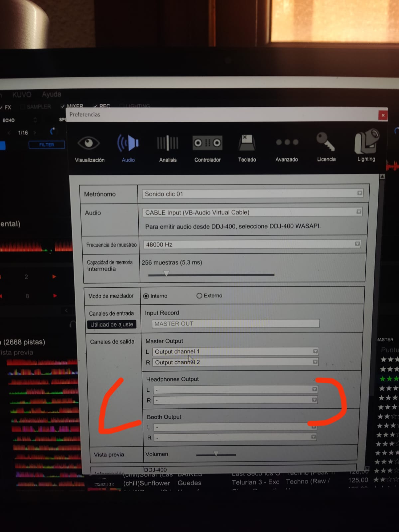Open the Avanzado three-dots icon
The width and height of the screenshot is (399, 532).
click(287, 142)
